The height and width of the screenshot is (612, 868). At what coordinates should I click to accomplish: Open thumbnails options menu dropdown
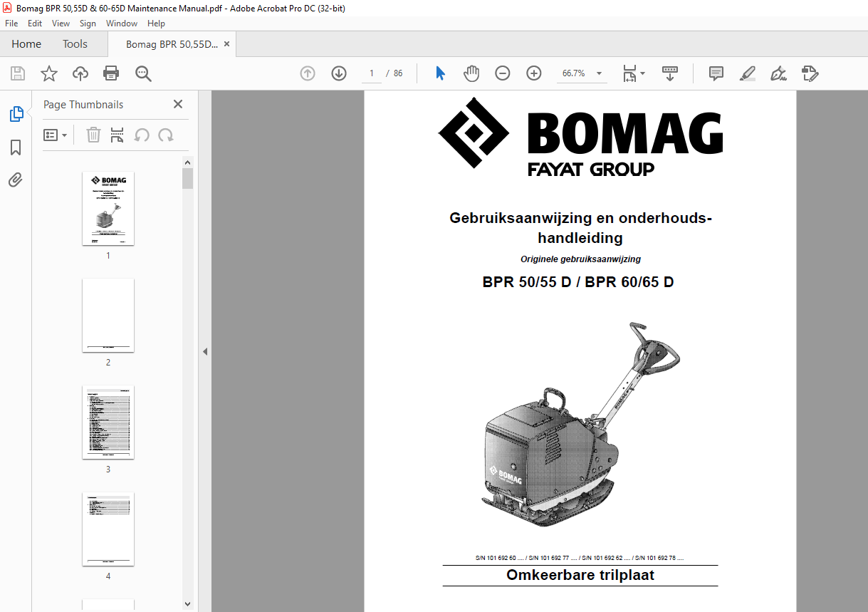point(56,135)
